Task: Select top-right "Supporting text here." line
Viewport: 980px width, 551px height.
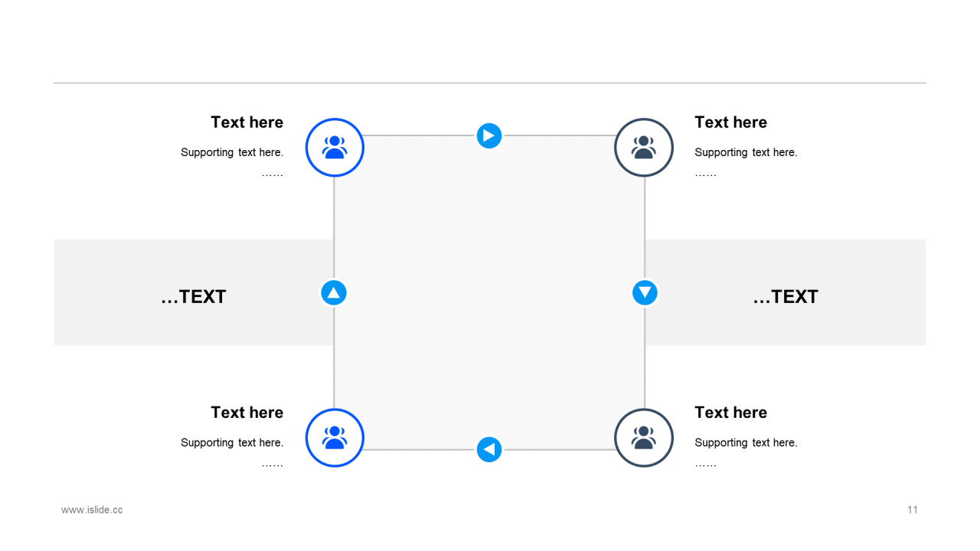Action: tap(746, 152)
